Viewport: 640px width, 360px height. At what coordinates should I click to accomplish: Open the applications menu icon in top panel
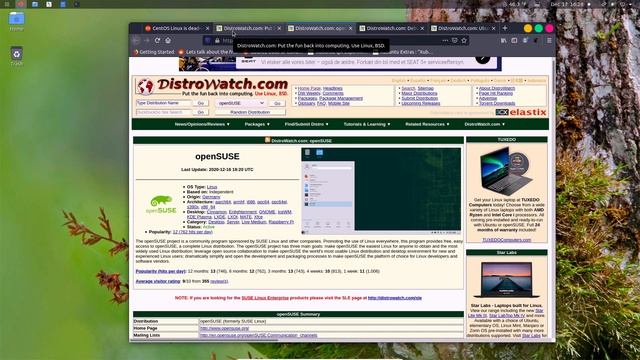coord(7,4)
